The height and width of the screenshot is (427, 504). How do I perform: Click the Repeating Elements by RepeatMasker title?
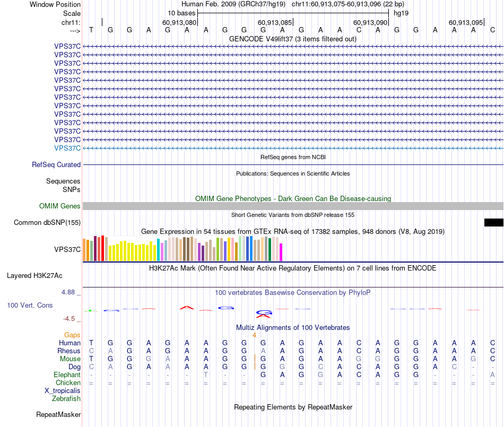point(293,407)
